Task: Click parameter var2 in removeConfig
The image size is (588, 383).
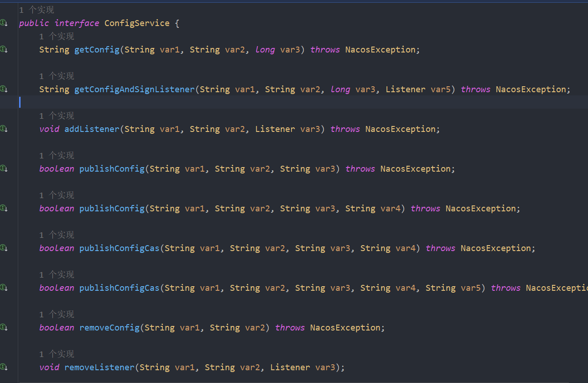Action: [x=255, y=328]
